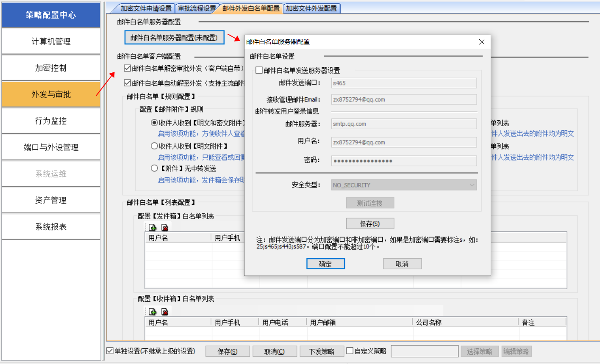
Task: Switch to 加密文件申请设置 tab
Action: pyautogui.click(x=145, y=8)
